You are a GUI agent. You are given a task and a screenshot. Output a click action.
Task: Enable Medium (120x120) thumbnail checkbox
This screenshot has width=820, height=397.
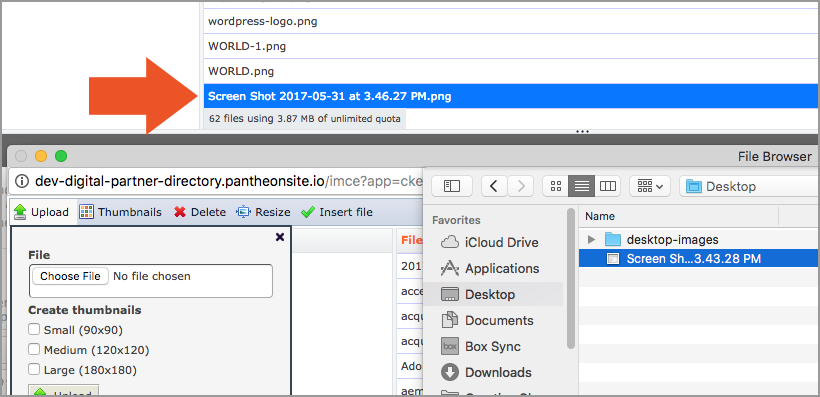coord(34,349)
